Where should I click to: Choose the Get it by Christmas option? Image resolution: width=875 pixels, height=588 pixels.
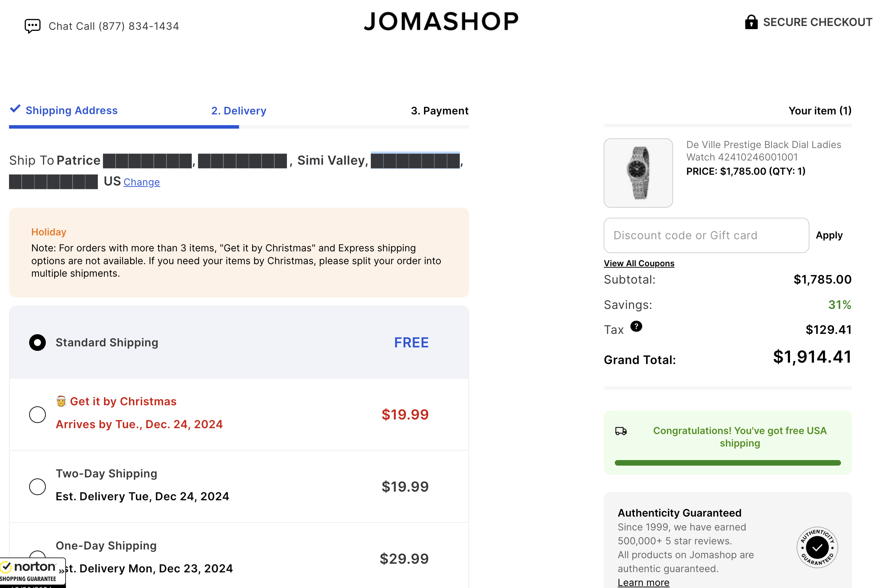click(x=37, y=414)
